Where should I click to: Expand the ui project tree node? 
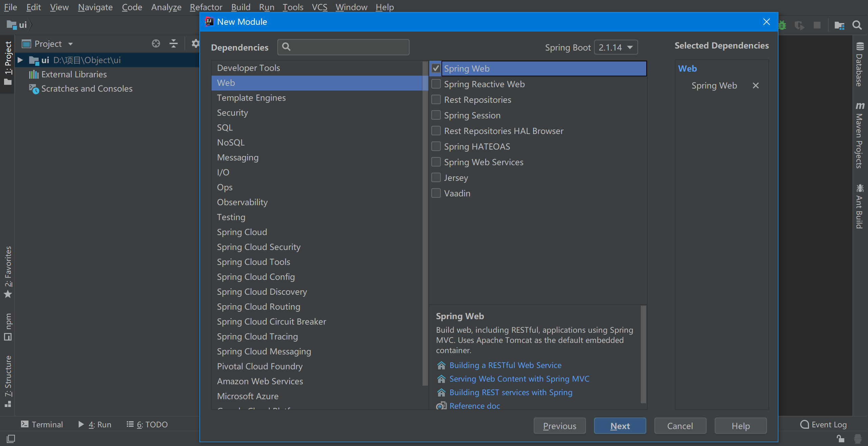pos(20,60)
